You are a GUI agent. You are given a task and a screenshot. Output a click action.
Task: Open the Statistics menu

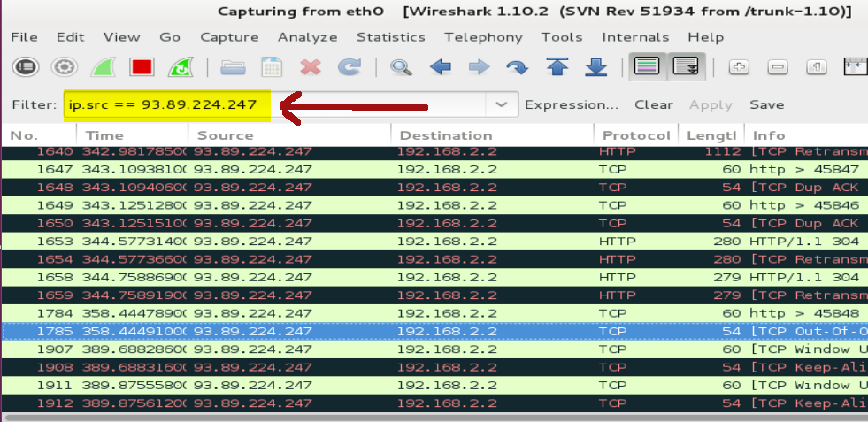click(x=390, y=37)
